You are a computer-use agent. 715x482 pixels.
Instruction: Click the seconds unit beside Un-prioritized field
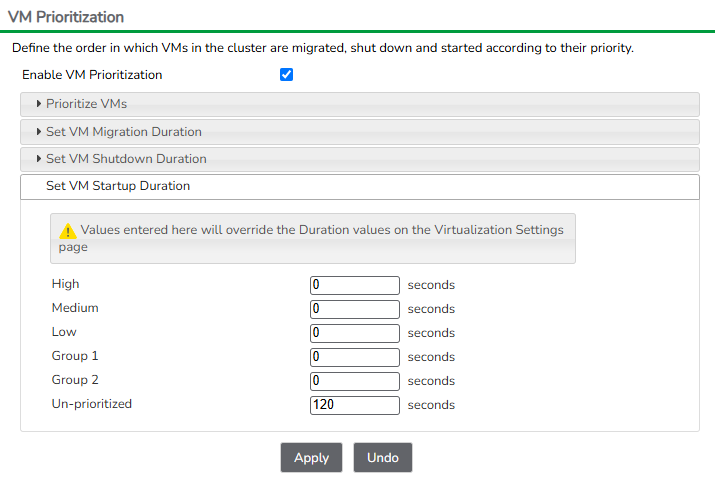pyautogui.click(x=431, y=405)
